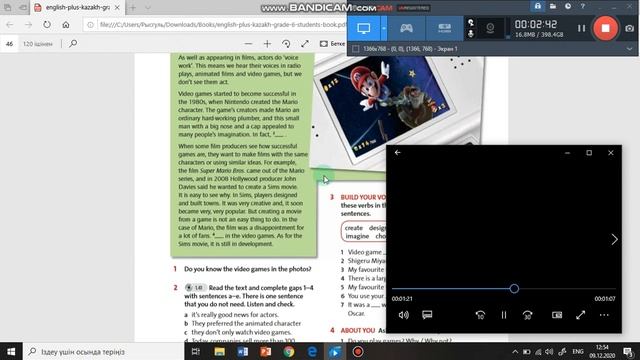Viewport: 640px width, 360px height.
Task: Click the address bar with PDF path
Action: pyautogui.click(x=215, y=25)
